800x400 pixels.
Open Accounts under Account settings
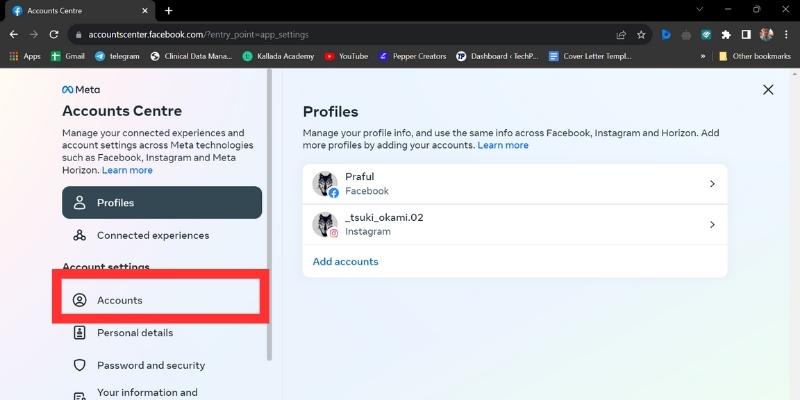click(x=161, y=300)
